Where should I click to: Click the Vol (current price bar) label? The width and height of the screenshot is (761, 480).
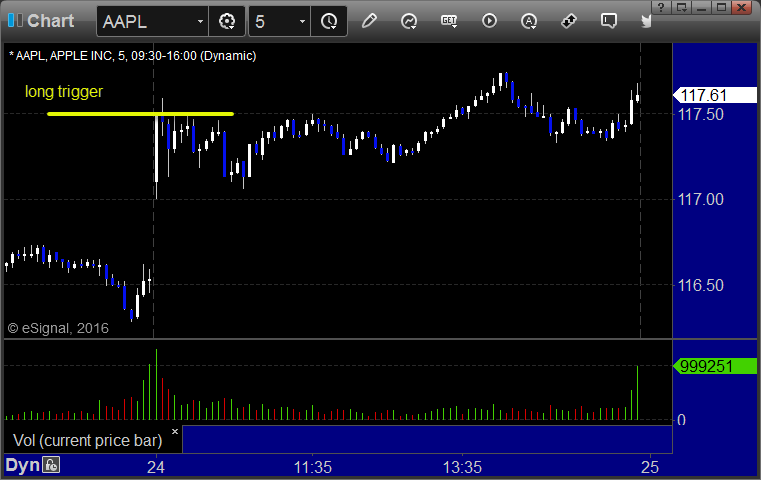[x=87, y=440]
